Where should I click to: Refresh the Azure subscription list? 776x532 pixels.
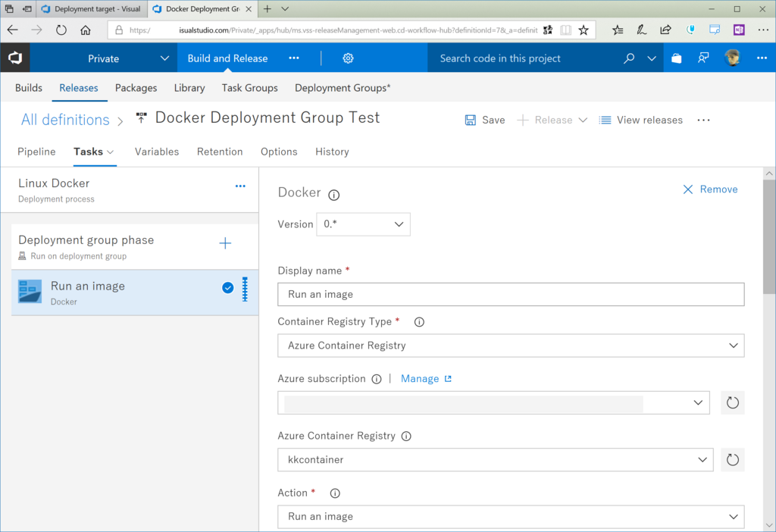[733, 403]
